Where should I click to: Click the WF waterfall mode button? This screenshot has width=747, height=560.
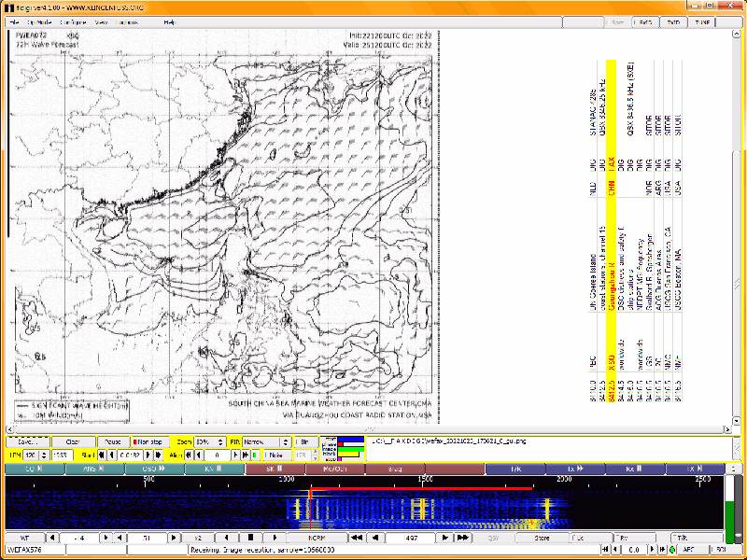[x=24, y=538]
